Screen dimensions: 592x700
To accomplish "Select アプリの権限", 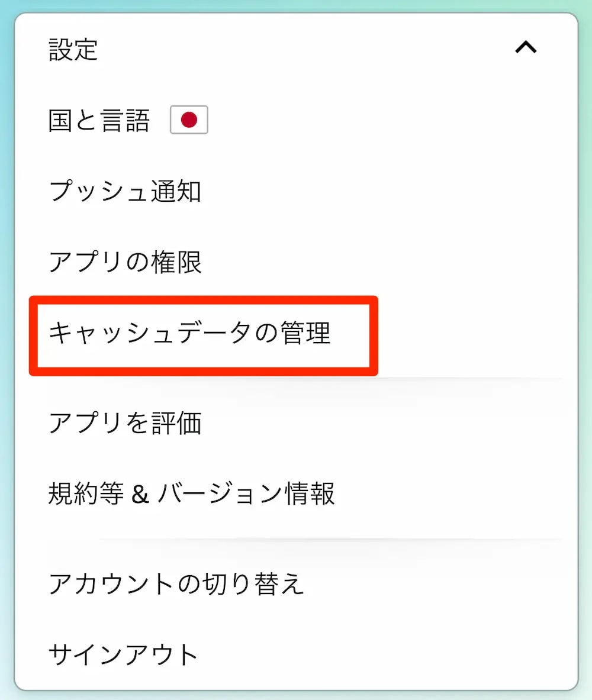I will (x=125, y=262).
